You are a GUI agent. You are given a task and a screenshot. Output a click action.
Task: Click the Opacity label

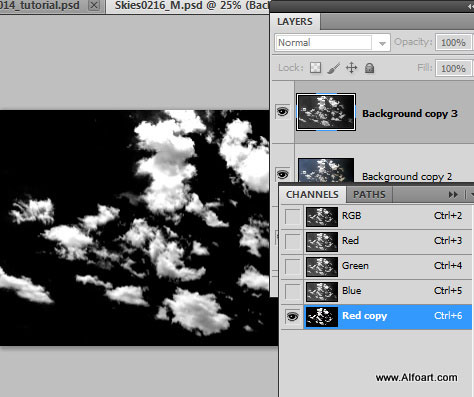[x=413, y=42]
